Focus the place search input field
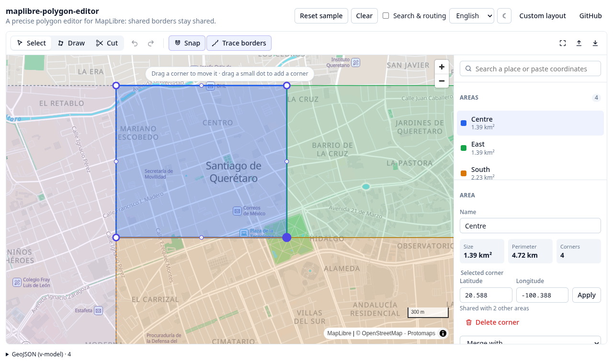 pos(530,68)
